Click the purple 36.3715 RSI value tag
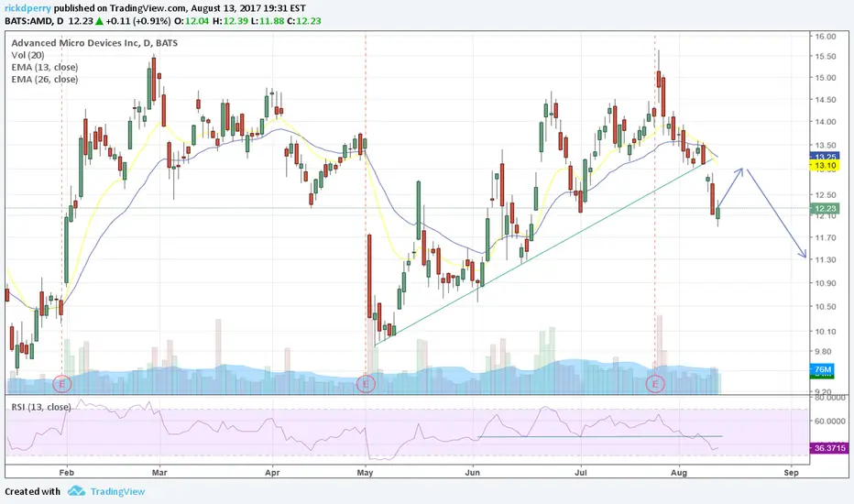Image resolution: width=854 pixels, height=504 pixels. pos(829,448)
